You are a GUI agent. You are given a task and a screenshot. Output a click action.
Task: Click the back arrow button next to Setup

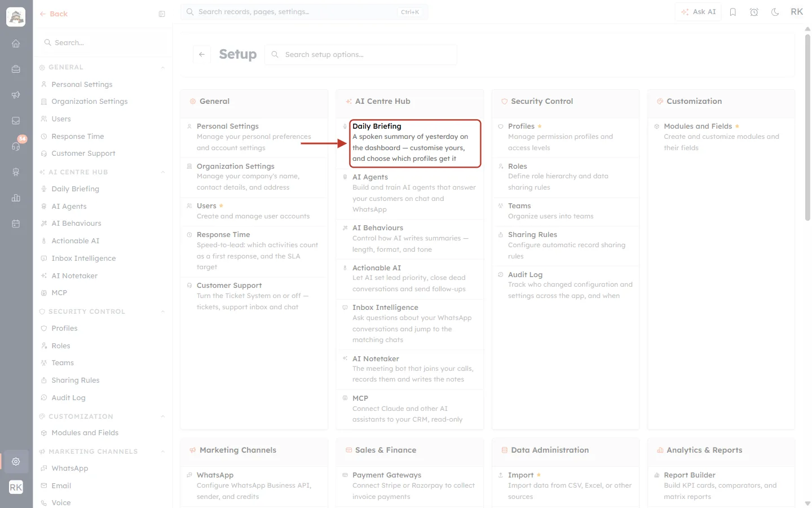[x=202, y=54]
